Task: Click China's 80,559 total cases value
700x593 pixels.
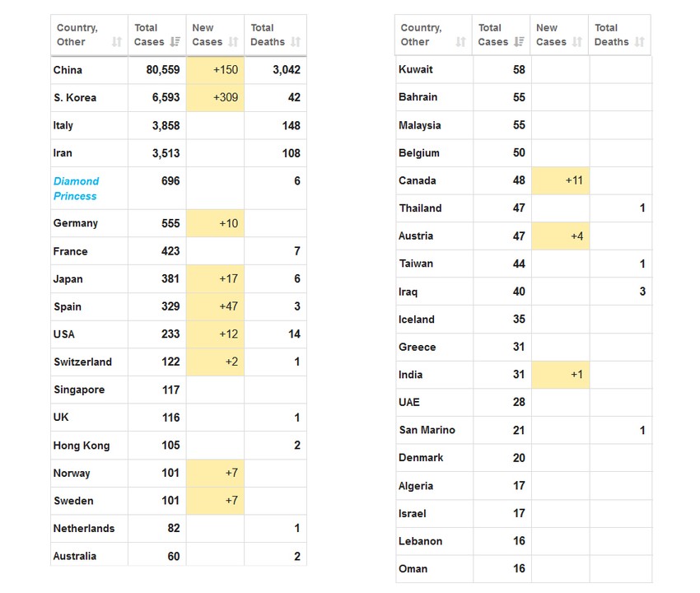Action: coord(163,70)
